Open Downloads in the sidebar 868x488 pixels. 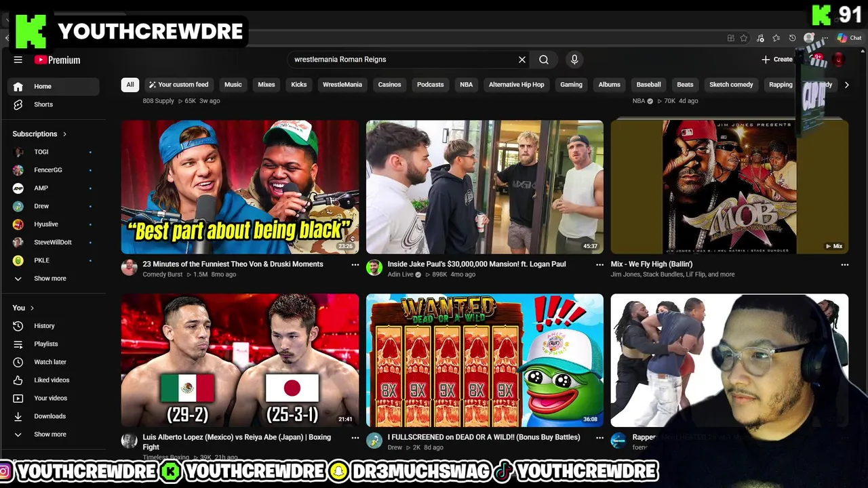[54, 416]
